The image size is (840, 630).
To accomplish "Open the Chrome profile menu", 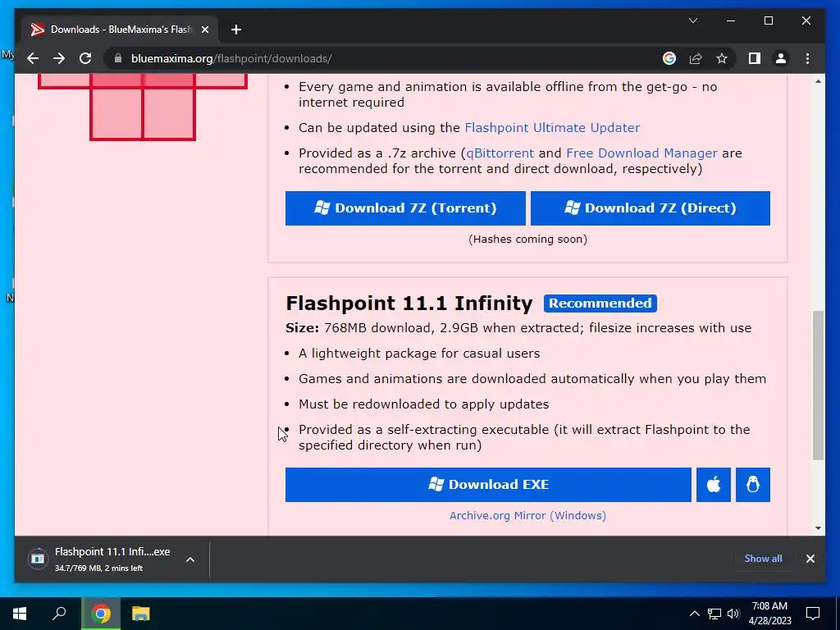I will point(781,58).
